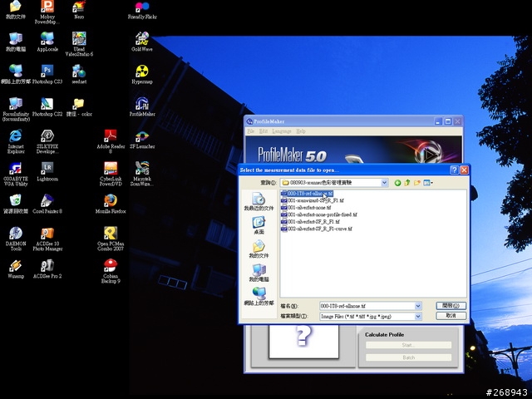Viewport: 532px width, 399px height.
Task: Open the Cobian Backup 9 desktop shortcut
Action: pos(111,271)
